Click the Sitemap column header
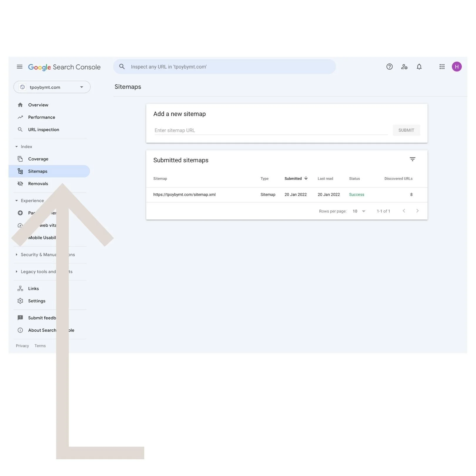 pos(160,179)
